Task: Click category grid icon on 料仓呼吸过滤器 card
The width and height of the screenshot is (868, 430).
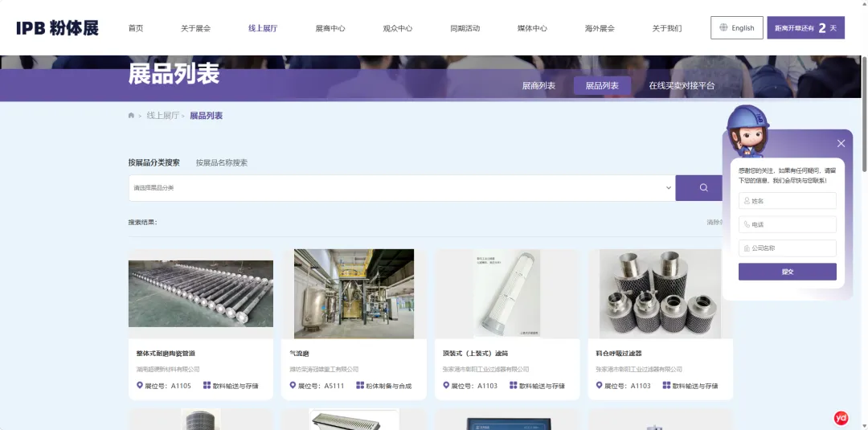Action: click(x=666, y=385)
